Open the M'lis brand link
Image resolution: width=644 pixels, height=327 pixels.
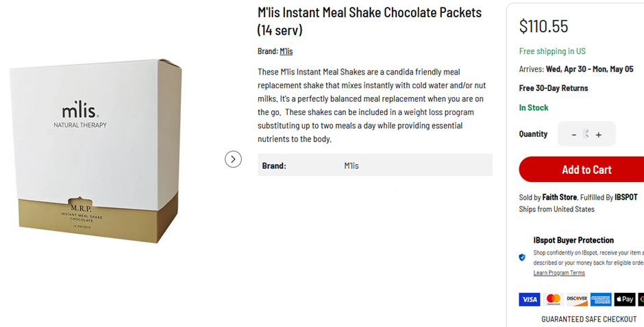pos(286,51)
